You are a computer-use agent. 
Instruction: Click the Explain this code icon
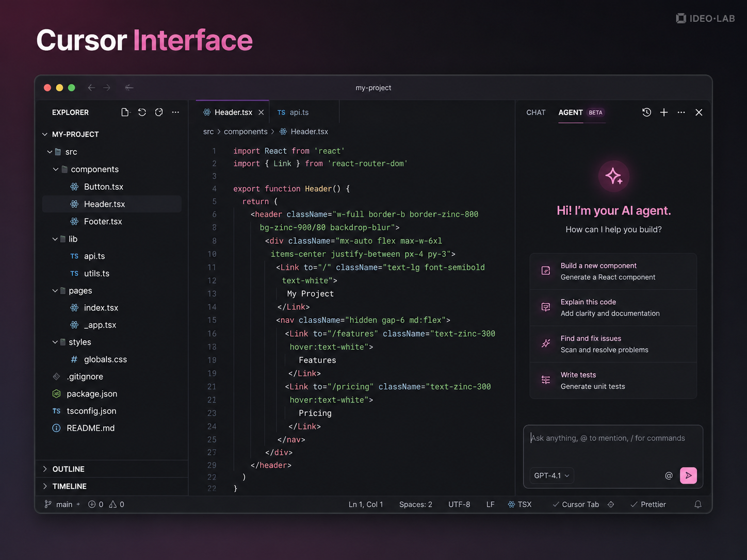pos(546,307)
